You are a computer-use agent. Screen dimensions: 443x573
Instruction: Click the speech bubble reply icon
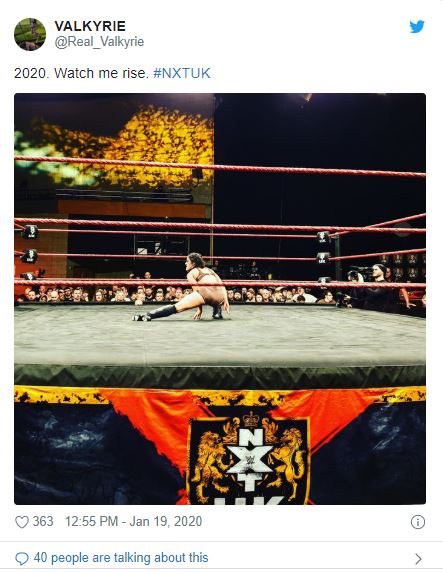(x=22, y=558)
